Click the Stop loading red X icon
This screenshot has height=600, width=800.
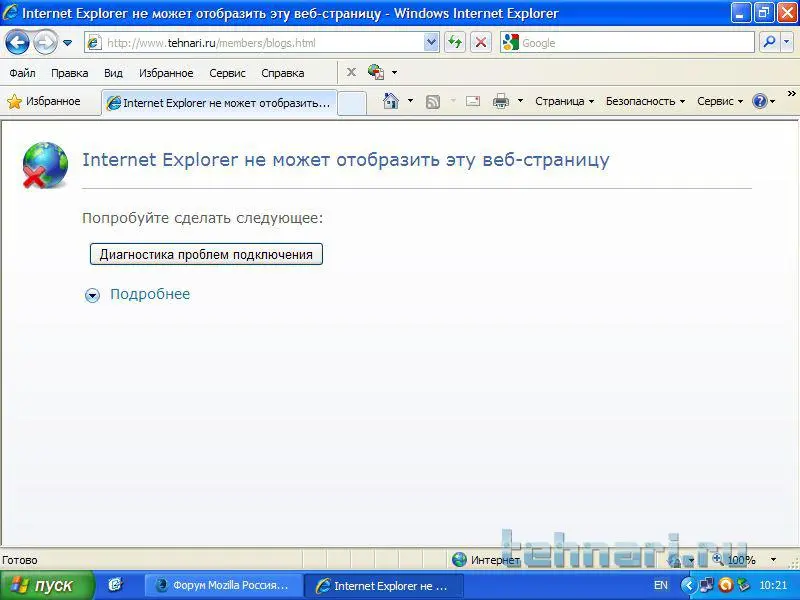pos(481,42)
